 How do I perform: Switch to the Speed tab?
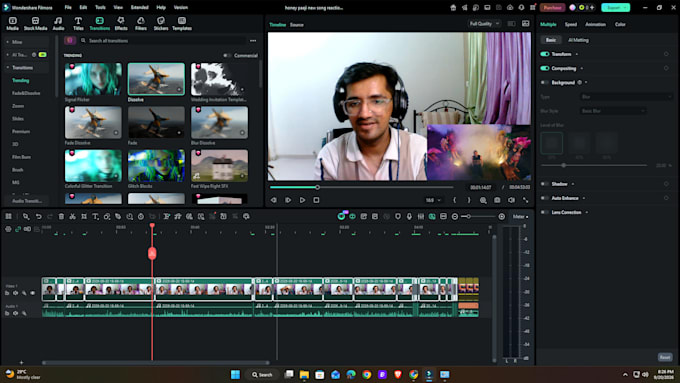(571, 24)
